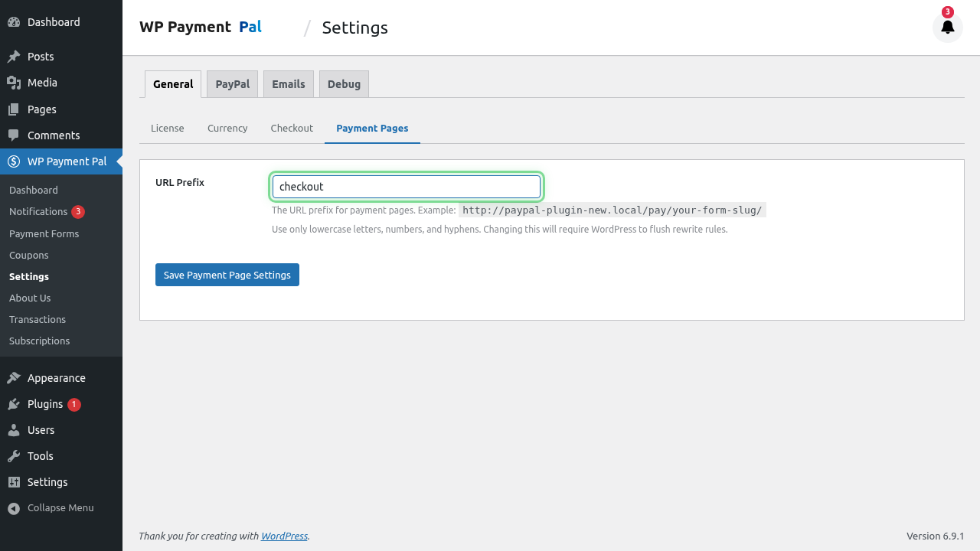Click the WP Payment Pal dollar icon

[14, 161]
